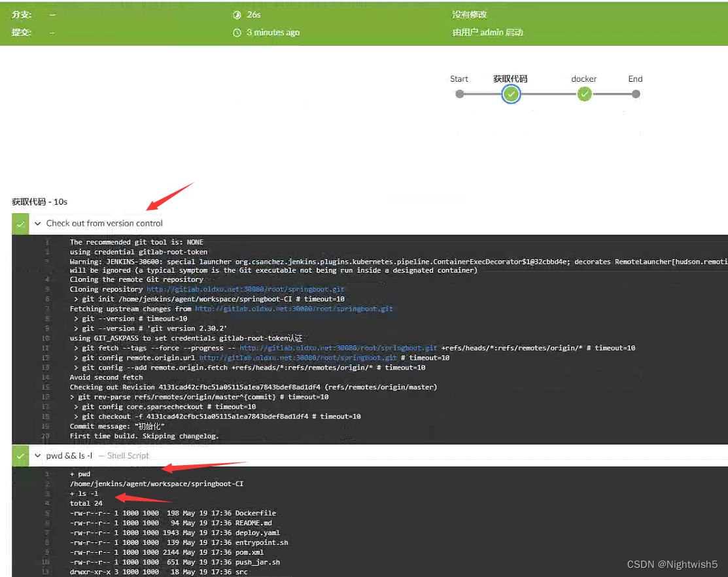Click the Dockerfile row in ls output
This screenshot has width=728, height=577.
[173, 513]
